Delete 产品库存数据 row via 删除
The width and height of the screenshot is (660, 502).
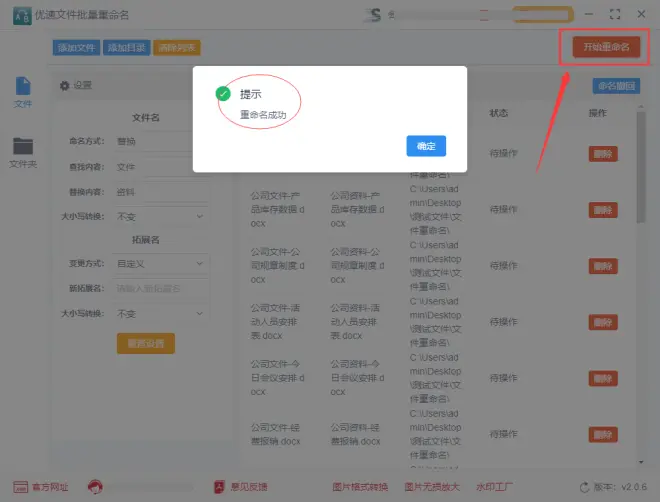pyautogui.click(x=603, y=210)
